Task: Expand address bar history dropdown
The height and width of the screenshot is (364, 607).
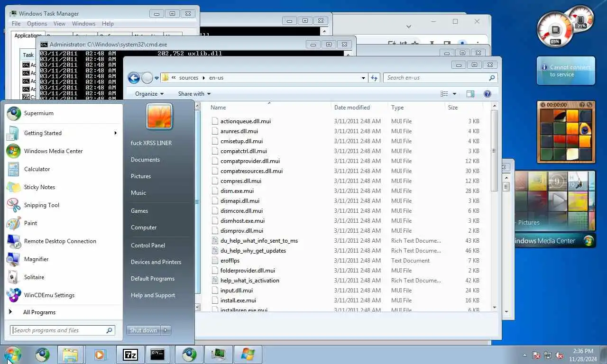Action: tap(364, 78)
